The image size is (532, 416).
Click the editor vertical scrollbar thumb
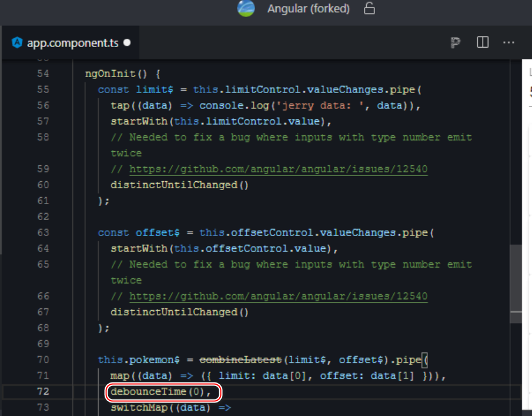(x=516, y=284)
